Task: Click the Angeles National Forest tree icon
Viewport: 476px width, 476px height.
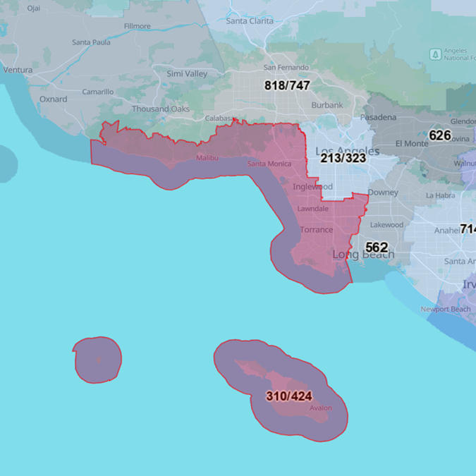Action: 436,54
